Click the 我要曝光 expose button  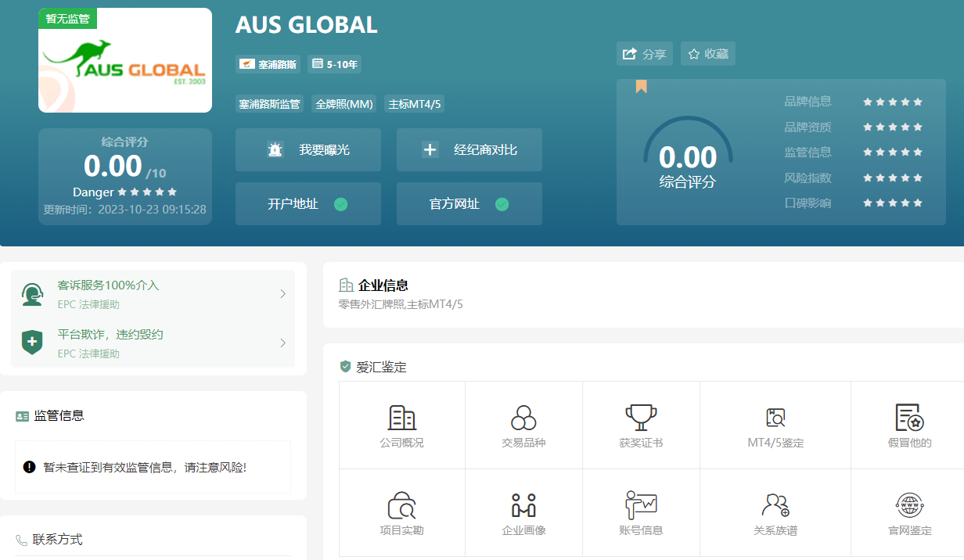coord(308,150)
